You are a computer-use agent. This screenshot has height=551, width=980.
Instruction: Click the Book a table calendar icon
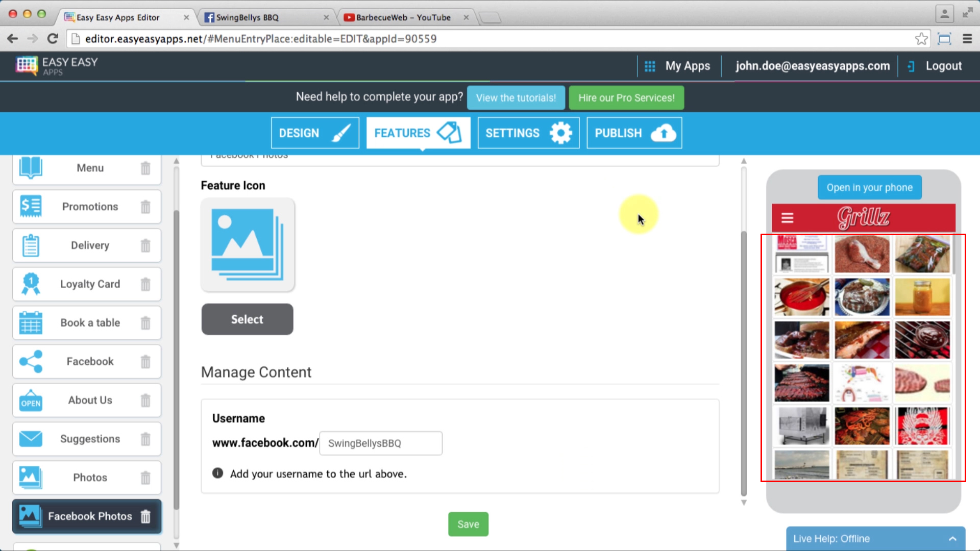(31, 322)
